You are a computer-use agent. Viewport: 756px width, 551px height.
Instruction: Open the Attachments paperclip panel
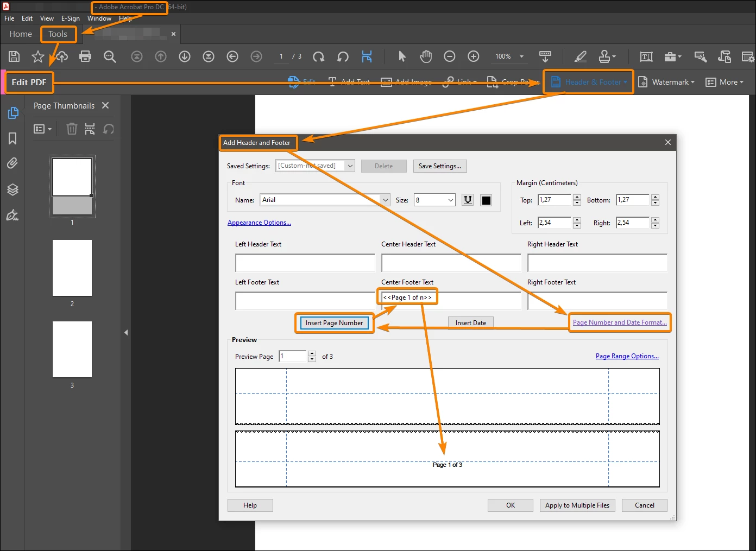coord(12,163)
